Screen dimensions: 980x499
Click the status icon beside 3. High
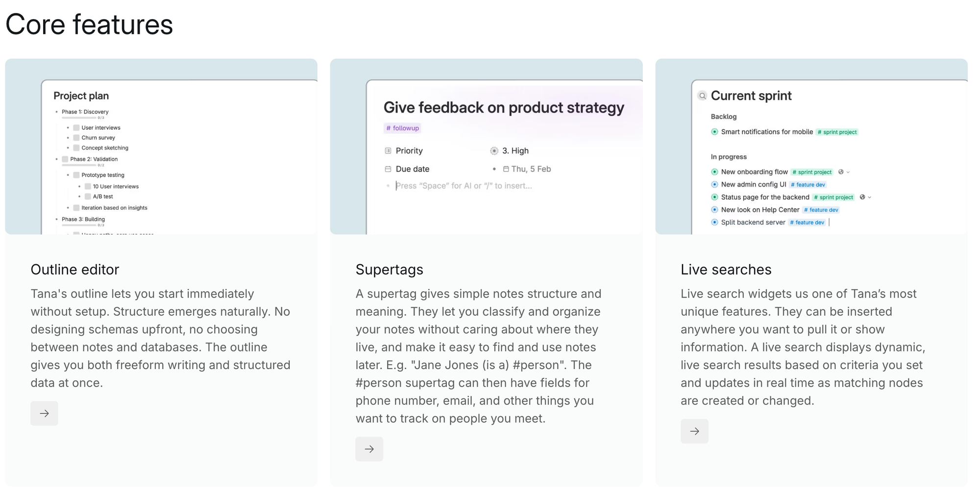[x=494, y=151]
